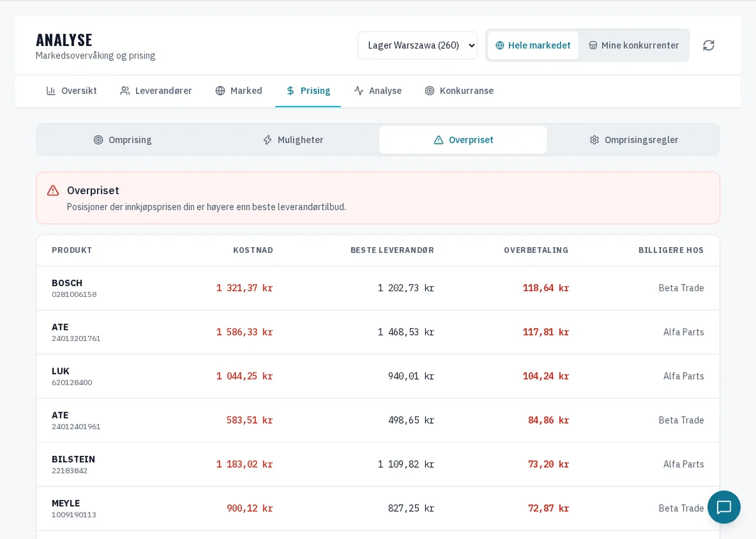
Task: Click Alfa Parts in the LUK row
Action: pyautogui.click(x=684, y=376)
